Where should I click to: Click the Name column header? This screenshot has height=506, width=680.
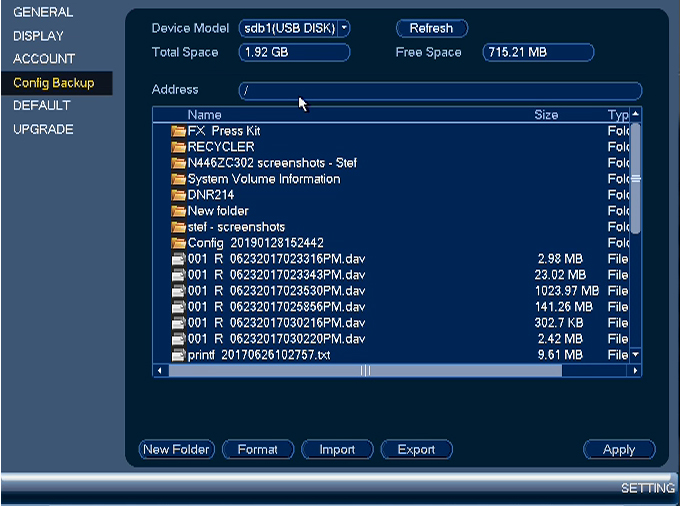tap(204, 115)
